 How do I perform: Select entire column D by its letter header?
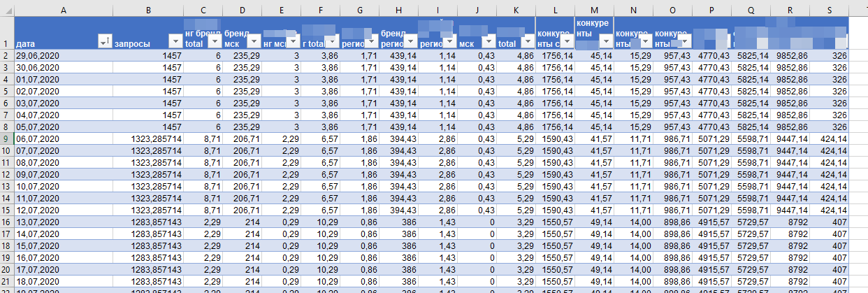coord(242,9)
